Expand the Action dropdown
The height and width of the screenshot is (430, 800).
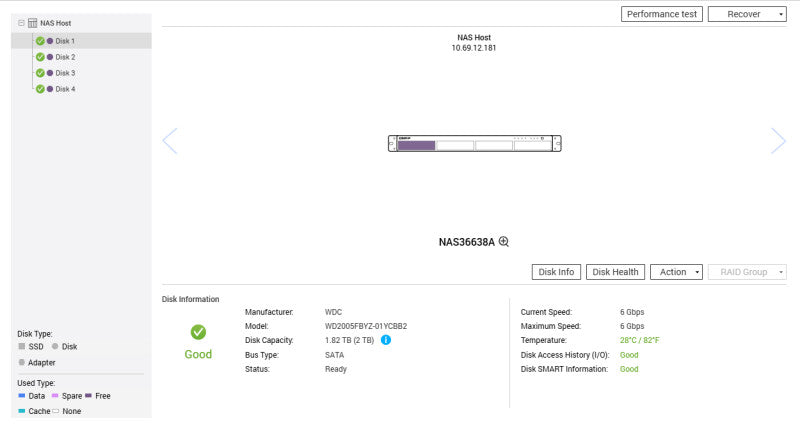pos(676,272)
